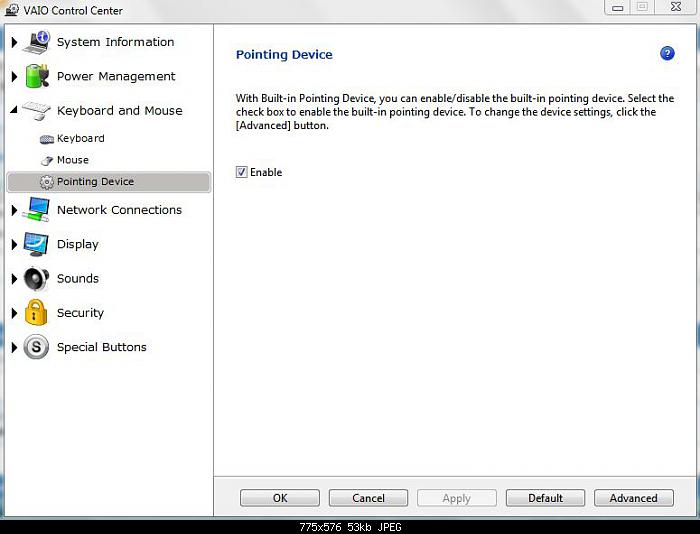Expand the Security category arrow

tap(14, 313)
